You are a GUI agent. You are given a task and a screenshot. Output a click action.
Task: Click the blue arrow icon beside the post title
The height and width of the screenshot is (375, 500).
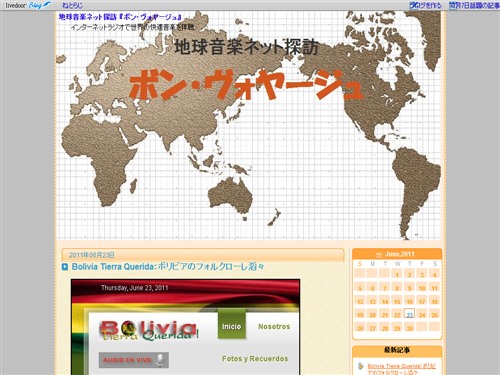(65, 267)
